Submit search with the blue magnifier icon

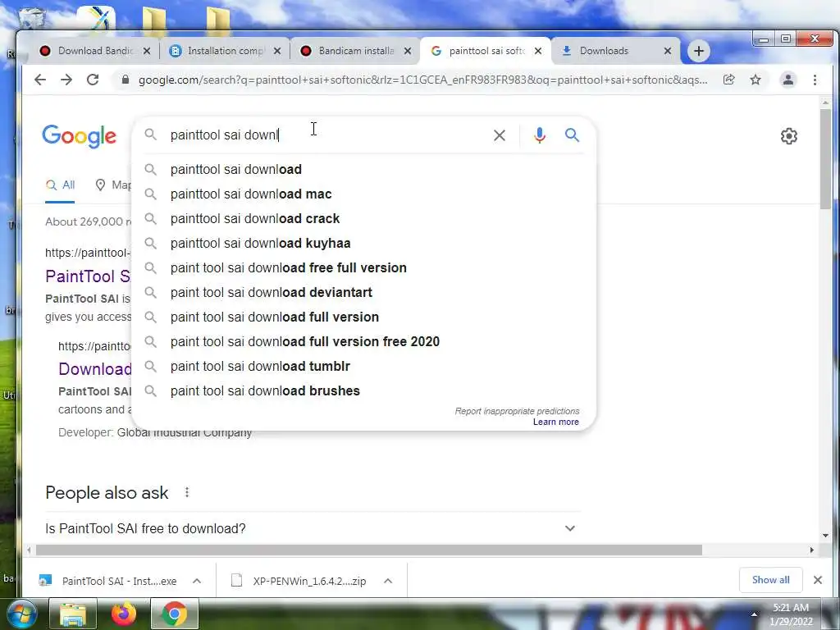(572, 135)
